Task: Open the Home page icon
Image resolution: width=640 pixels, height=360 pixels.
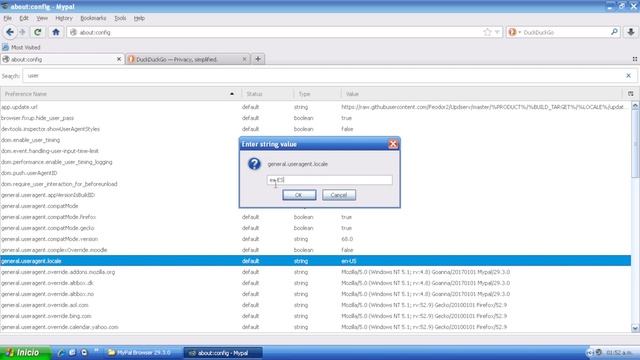Action: click(56, 32)
